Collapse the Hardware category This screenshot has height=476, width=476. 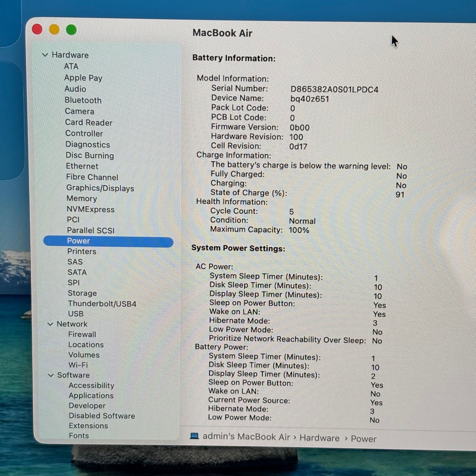pos(45,55)
